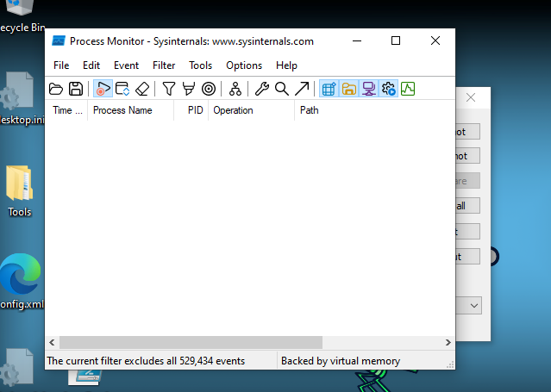Show the Process Tree icon

(235, 89)
